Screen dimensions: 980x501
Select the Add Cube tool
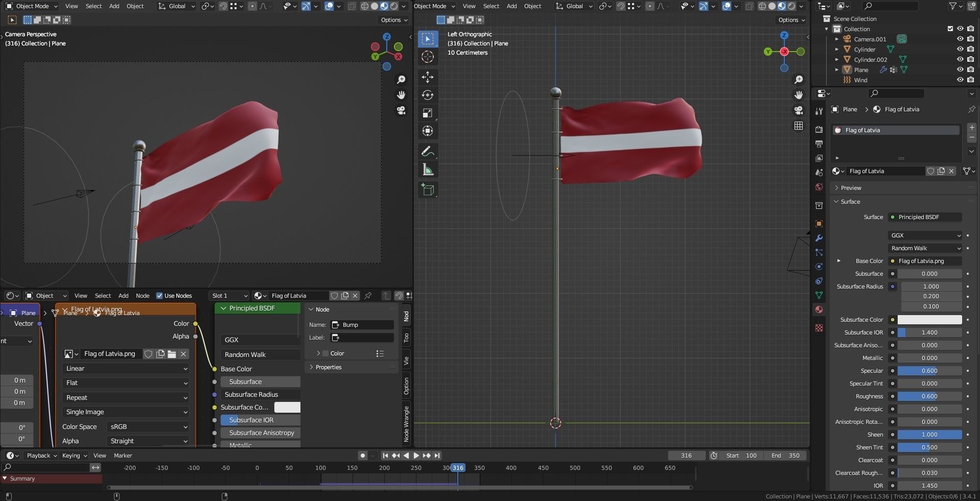pyautogui.click(x=428, y=189)
